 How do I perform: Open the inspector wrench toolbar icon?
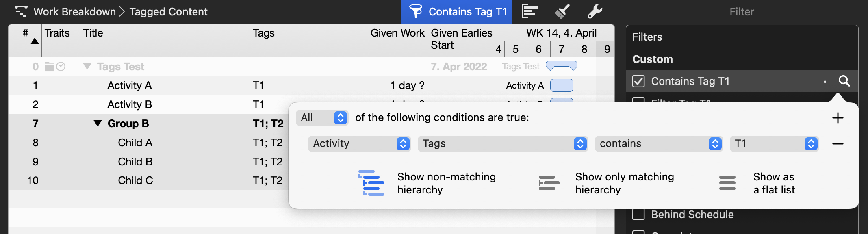(x=594, y=12)
